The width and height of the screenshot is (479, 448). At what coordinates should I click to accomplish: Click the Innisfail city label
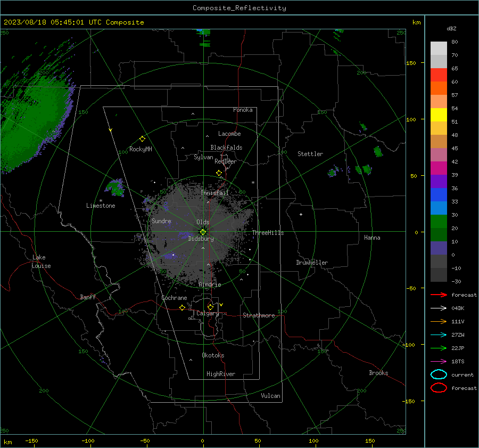click(x=214, y=193)
